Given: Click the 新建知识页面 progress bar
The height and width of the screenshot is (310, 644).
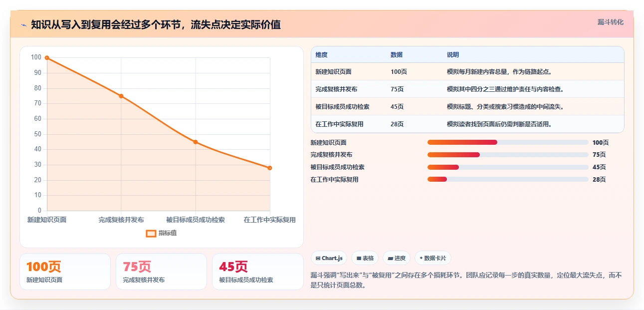Looking at the screenshot, I should tap(508, 142).
